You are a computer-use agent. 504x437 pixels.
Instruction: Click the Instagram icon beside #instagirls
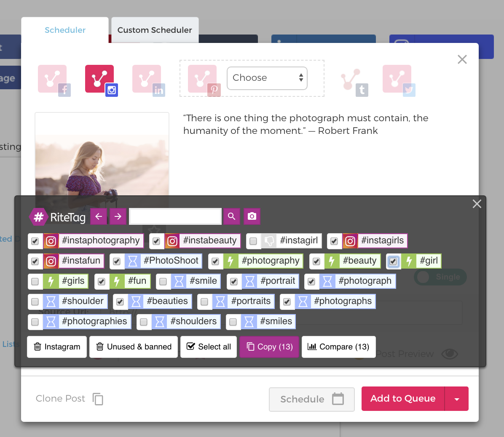click(350, 241)
